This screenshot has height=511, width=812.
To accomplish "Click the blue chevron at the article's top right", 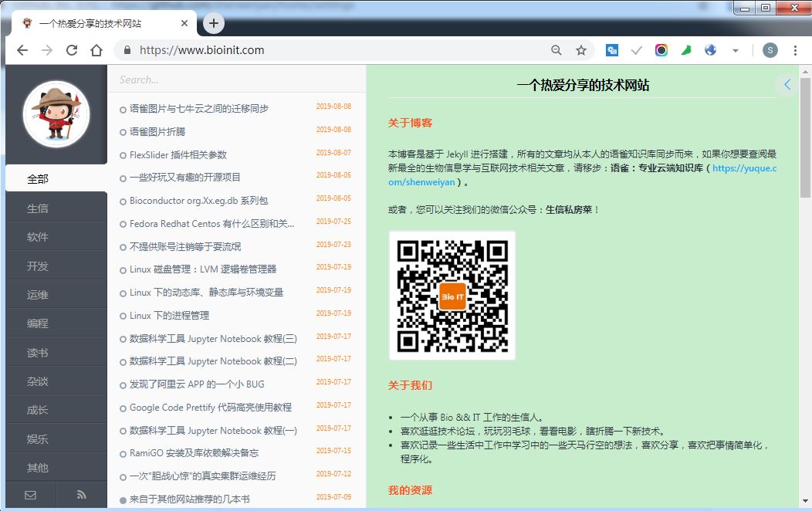I will (x=787, y=84).
